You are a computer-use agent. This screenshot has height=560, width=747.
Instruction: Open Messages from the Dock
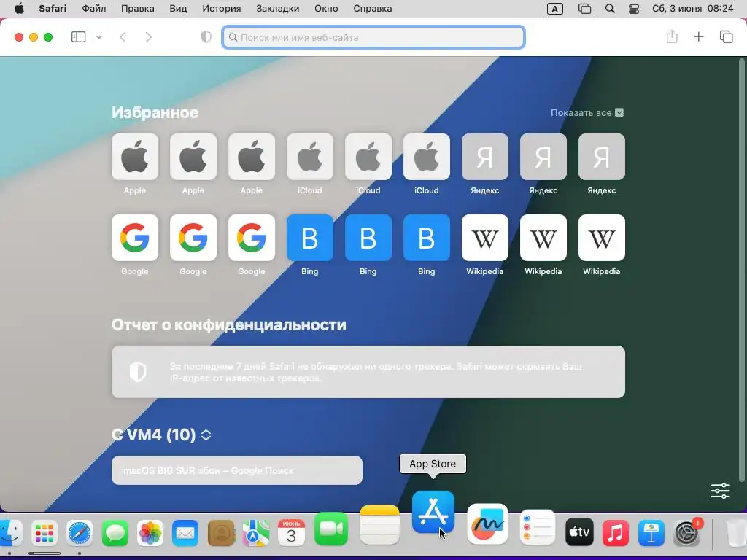pos(115,533)
